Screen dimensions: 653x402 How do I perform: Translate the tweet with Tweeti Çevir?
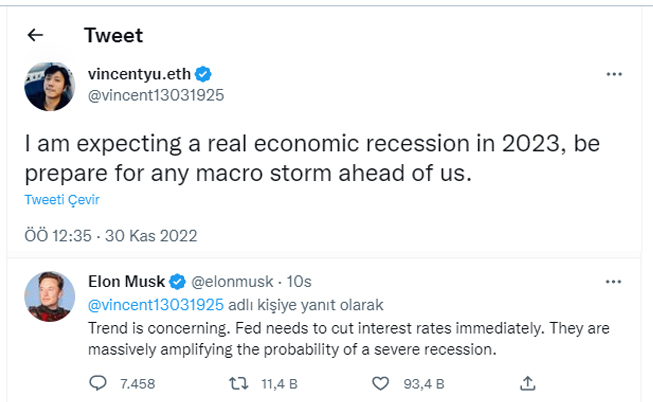[61, 199]
